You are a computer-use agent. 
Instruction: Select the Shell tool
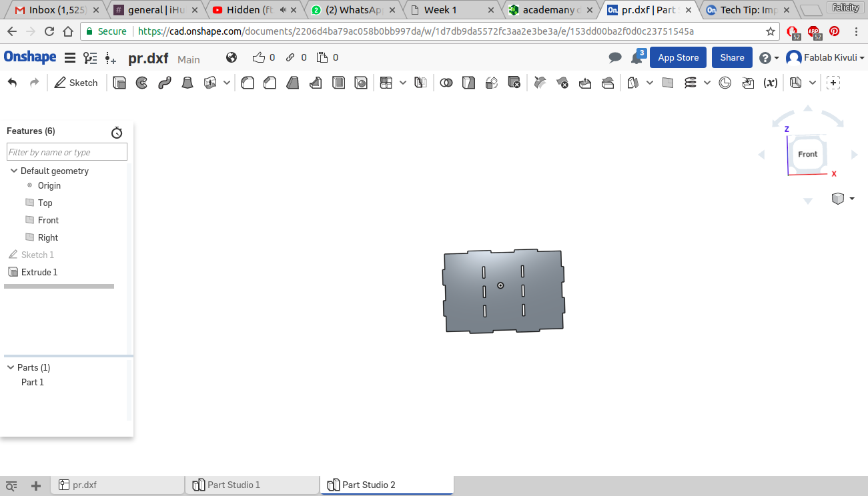pos(339,83)
